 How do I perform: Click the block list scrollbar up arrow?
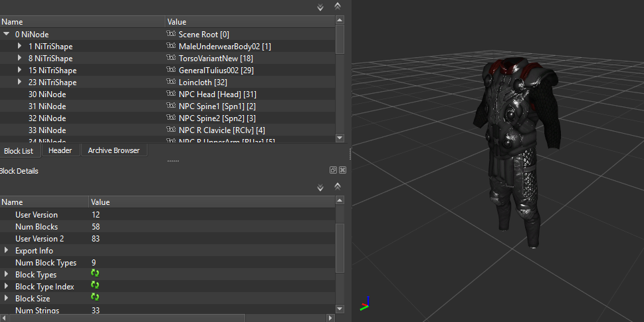pos(340,20)
